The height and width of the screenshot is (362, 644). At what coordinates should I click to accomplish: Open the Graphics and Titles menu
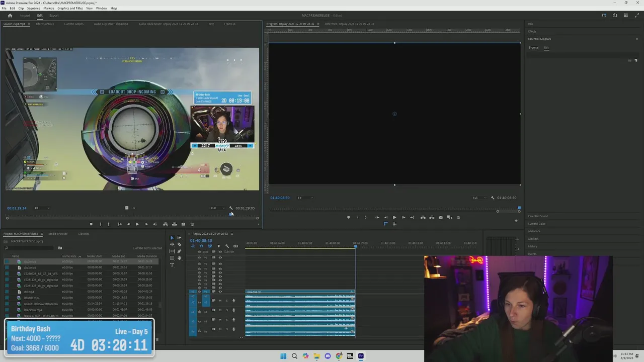click(x=70, y=9)
